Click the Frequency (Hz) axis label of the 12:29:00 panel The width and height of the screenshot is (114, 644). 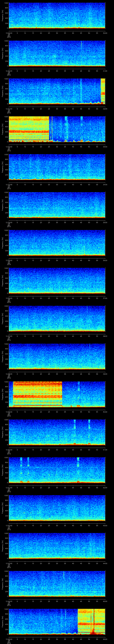(x=3, y=16)
